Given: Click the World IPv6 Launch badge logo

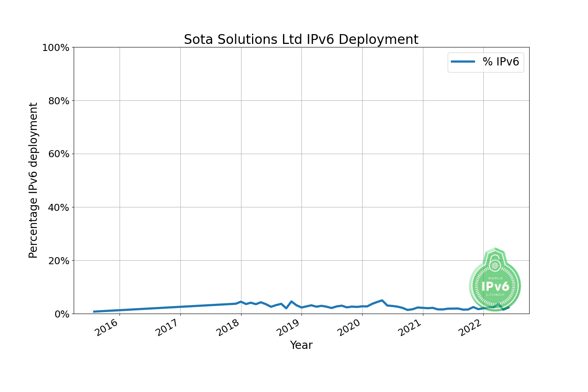Looking at the screenshot, I should 495,281.
